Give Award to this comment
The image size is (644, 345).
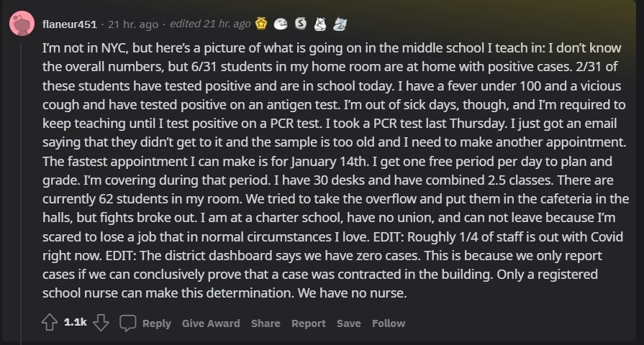tap(211, 323)
